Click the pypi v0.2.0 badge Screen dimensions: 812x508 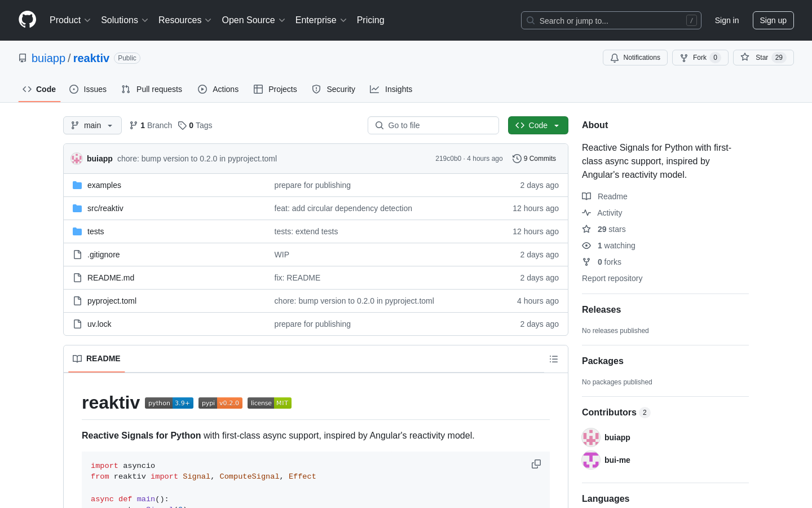pyautogui.click(x=220, y=403)
